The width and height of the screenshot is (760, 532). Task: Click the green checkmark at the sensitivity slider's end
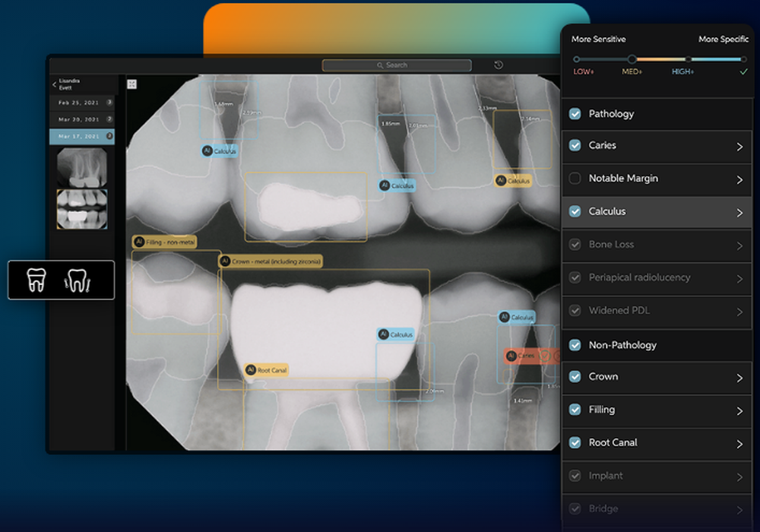click(x=743, y=71)
